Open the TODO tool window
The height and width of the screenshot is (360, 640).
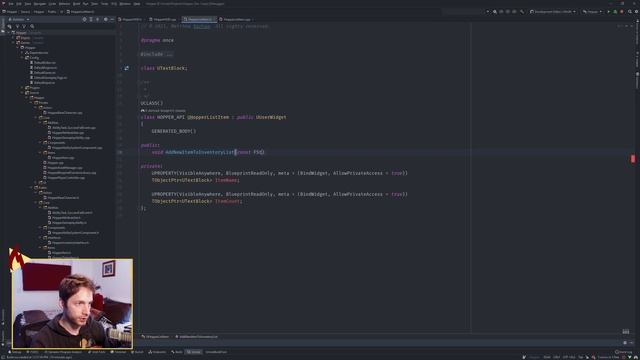point(33,352)
